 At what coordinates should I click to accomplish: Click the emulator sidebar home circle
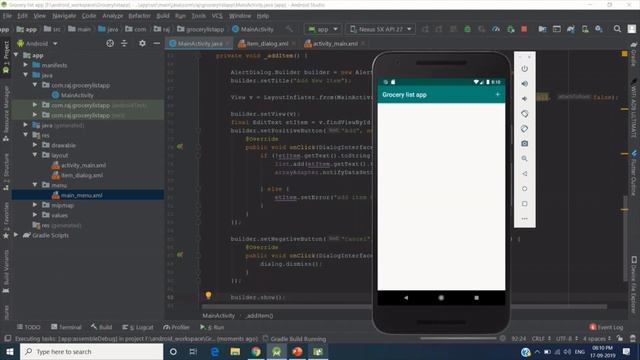coord(524,189)
